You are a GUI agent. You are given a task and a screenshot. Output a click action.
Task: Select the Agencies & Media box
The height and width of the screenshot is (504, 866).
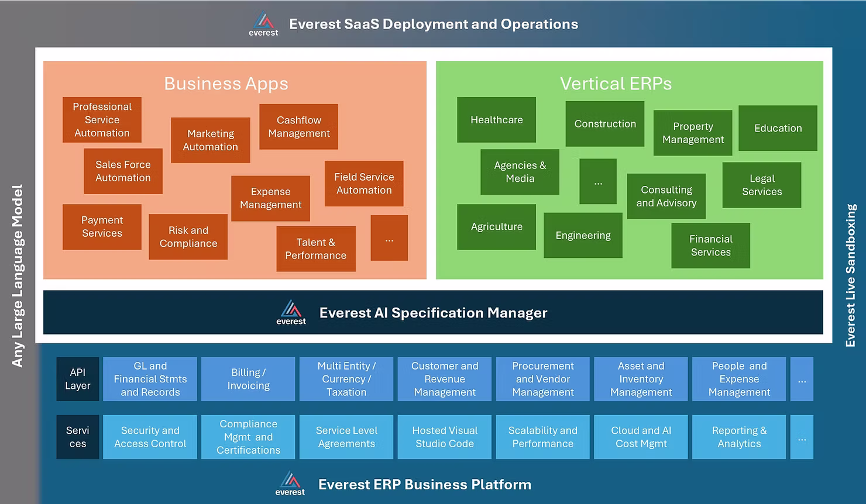click(x=520, y=172)
